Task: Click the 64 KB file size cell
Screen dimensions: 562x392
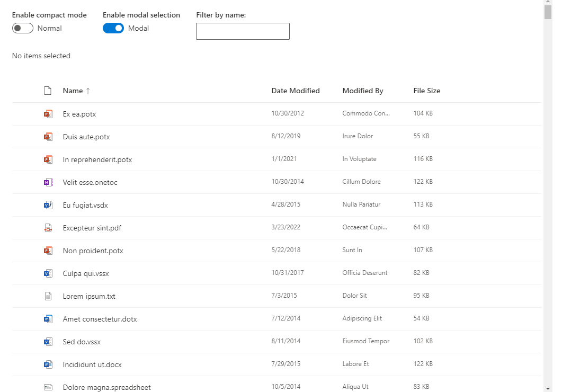Action: pyautogui.click(x=421, y=227)
